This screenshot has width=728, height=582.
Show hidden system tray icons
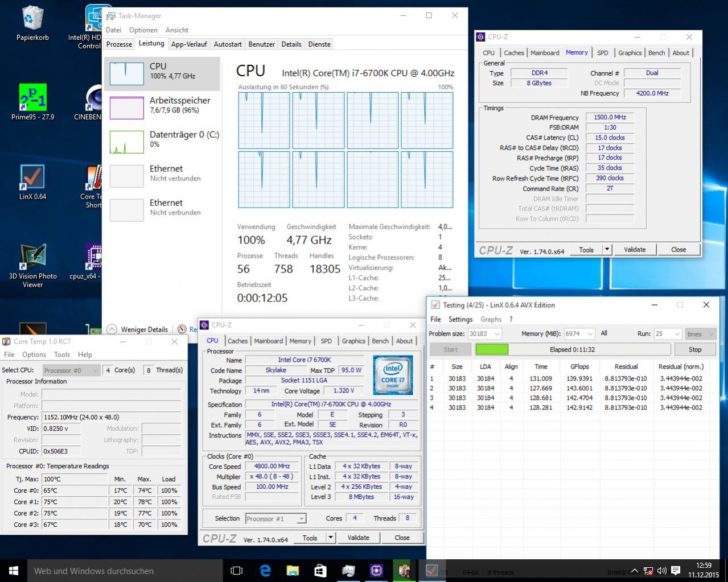[635, 571]
